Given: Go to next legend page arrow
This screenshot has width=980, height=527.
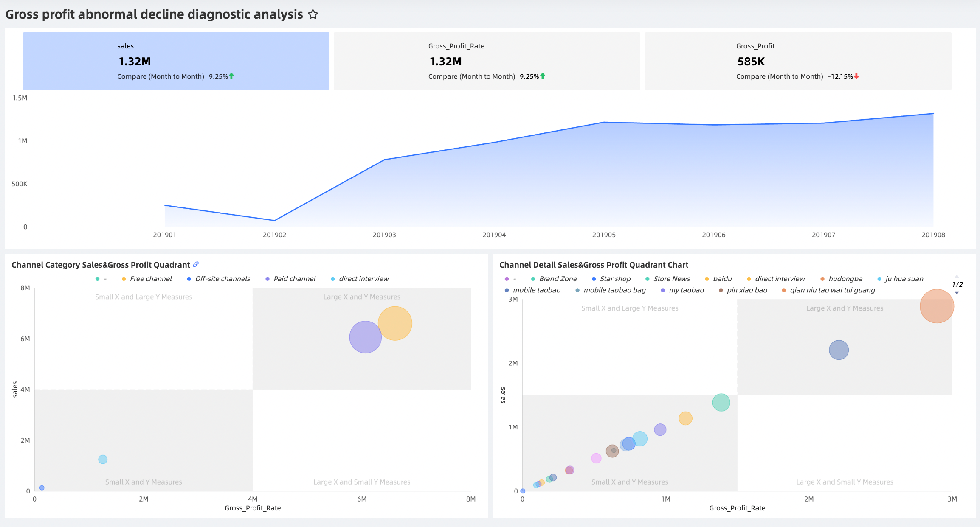Looking at the screenshot, I should pos(957,293).
